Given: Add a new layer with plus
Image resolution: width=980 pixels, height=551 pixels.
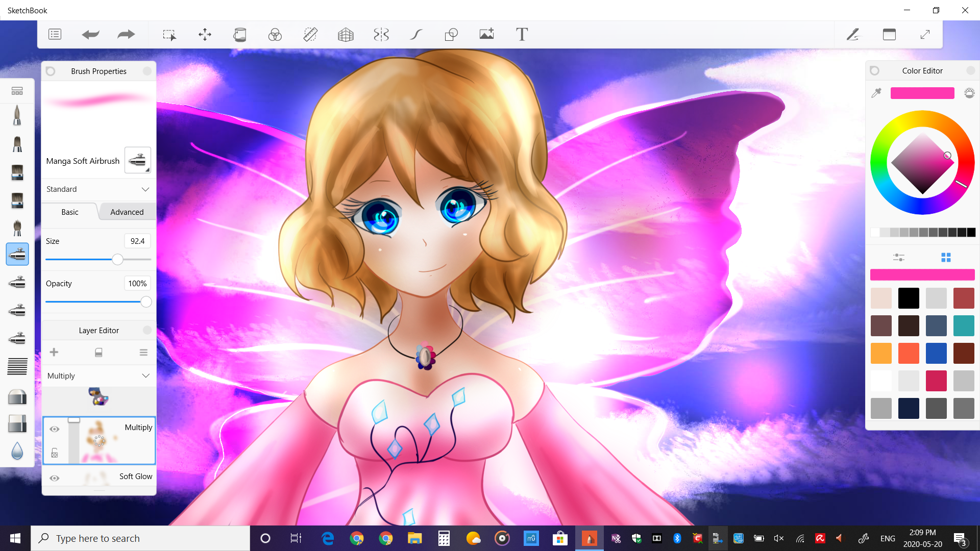Looking at the screenshot, I should pyautogui.click(x=54, y=352).
